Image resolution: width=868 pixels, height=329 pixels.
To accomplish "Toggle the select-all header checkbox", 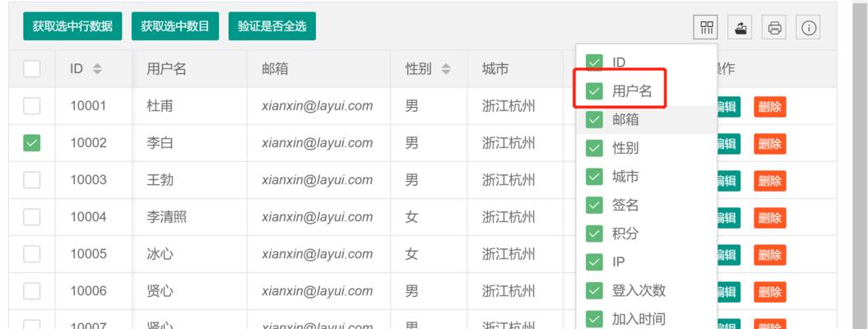I will 31,69.
